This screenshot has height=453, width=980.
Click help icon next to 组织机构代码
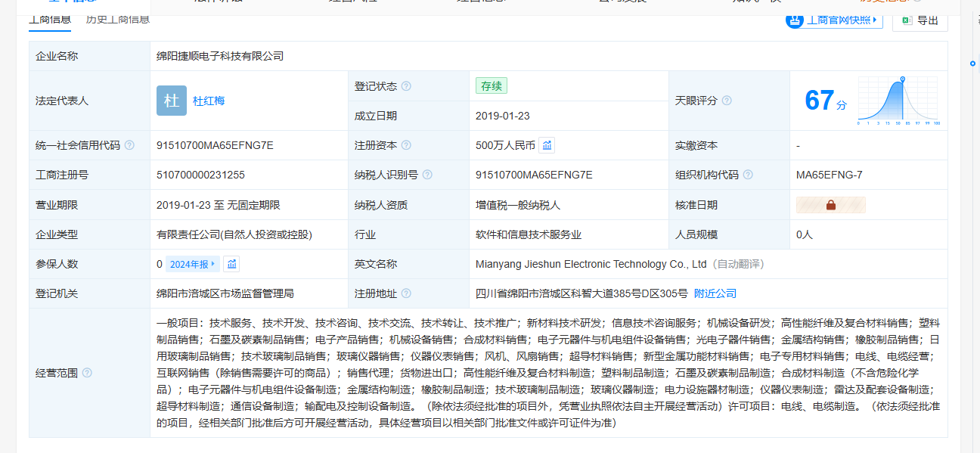[748, 175]
